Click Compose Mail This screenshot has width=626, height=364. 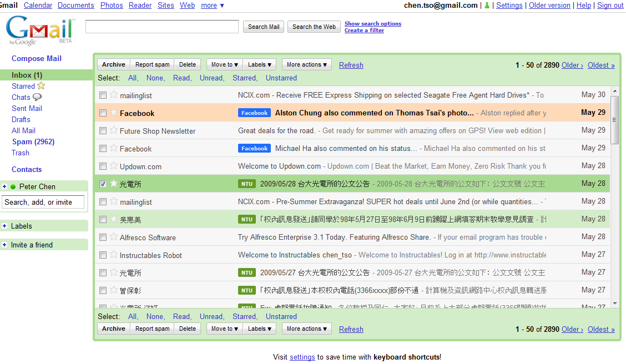[x=36, y=58]
